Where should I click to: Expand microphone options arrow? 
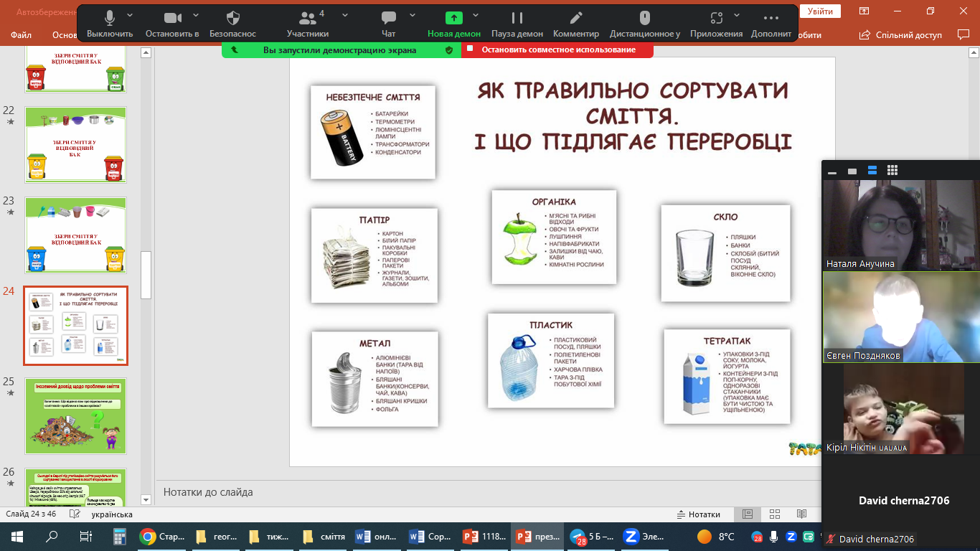click(x=130, y=14)
